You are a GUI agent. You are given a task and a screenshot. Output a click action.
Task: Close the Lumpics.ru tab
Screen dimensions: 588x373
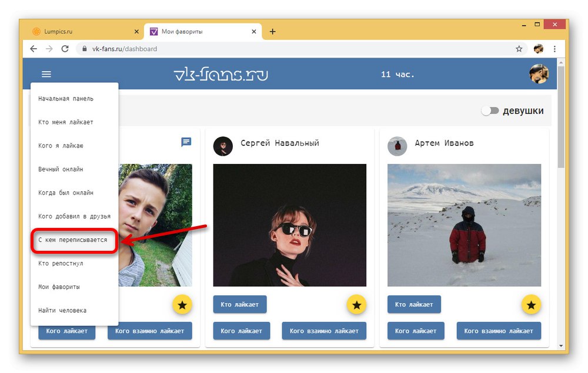(x=136, y=32)
